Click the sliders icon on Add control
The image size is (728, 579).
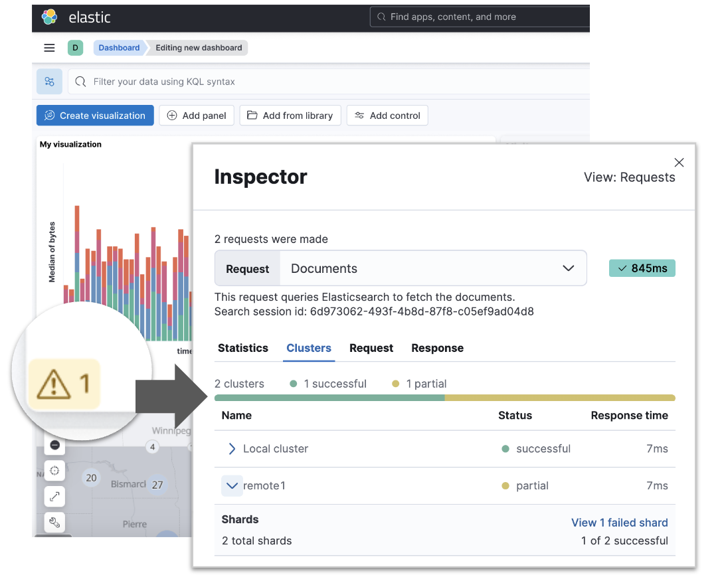click(x=359, y=115)
